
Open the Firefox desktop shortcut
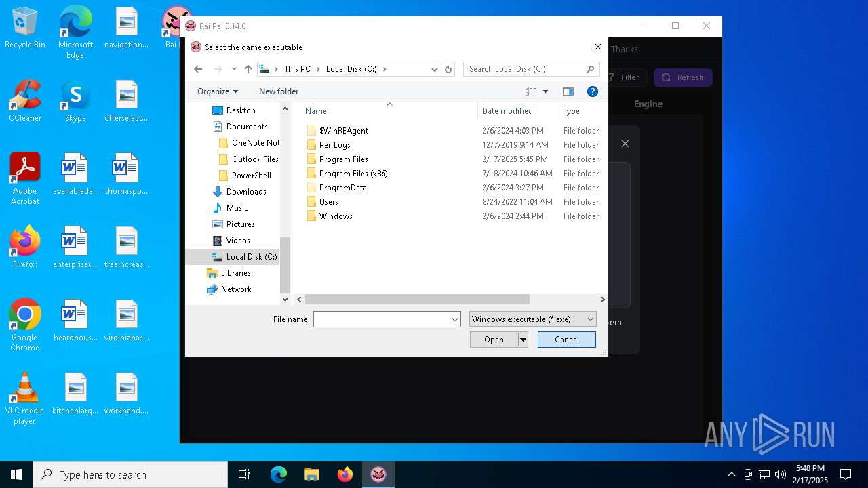click(x=25, y=248)
